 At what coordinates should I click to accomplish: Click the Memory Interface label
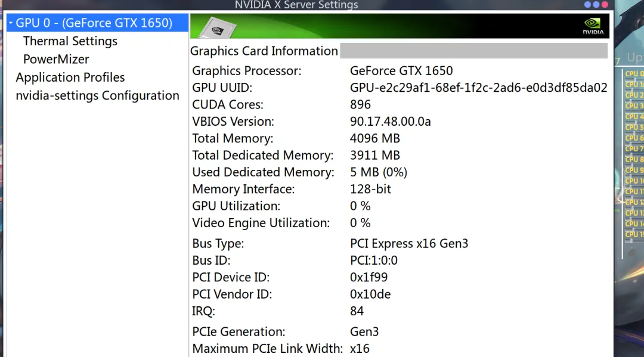[243, 189]
